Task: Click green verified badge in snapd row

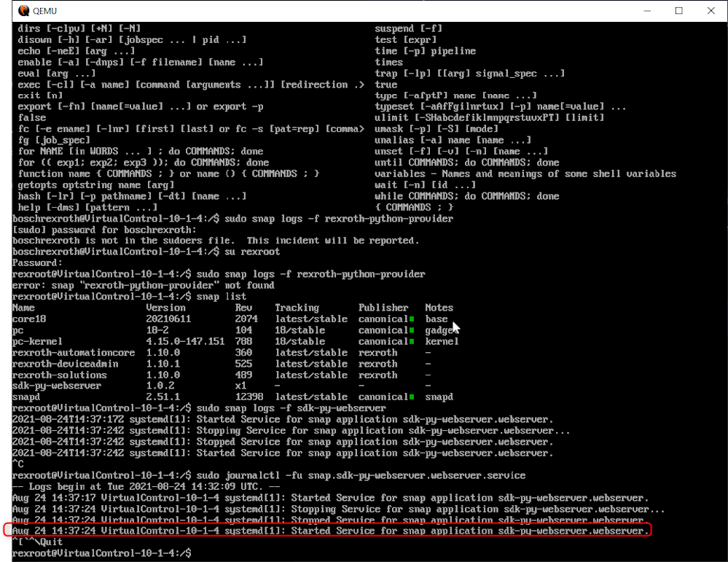Action: click(x=412, y=397)
